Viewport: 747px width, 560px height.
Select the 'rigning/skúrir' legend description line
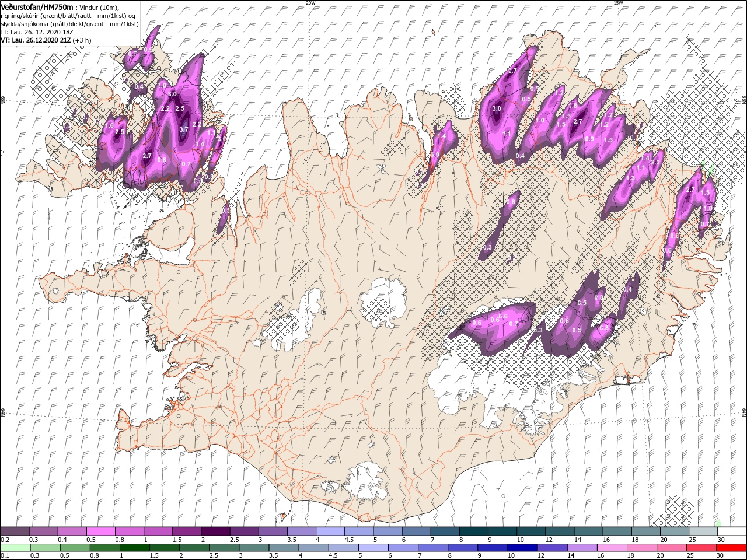point(69,16)
